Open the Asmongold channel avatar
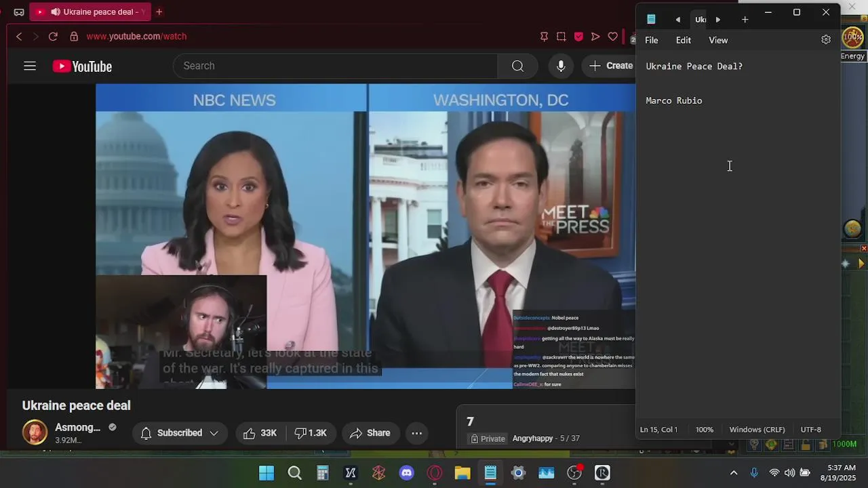This screenshot has height=488, width=868. (x=35, y=432)
